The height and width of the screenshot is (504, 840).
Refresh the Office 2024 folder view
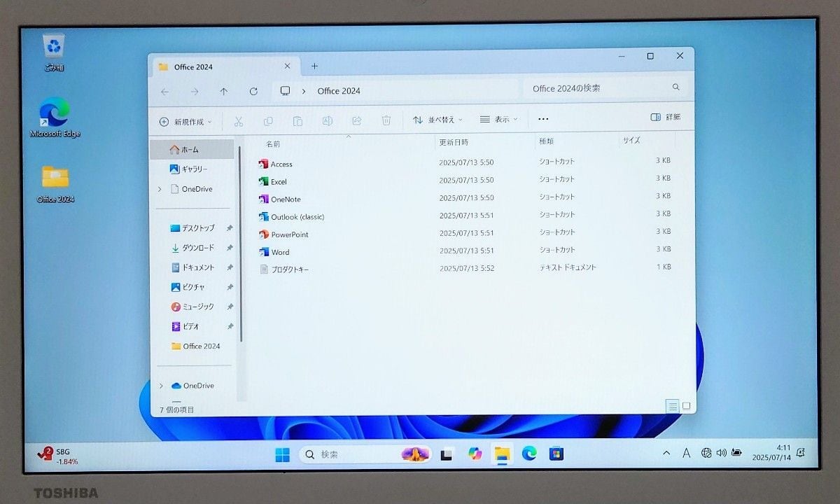[253, 91]
